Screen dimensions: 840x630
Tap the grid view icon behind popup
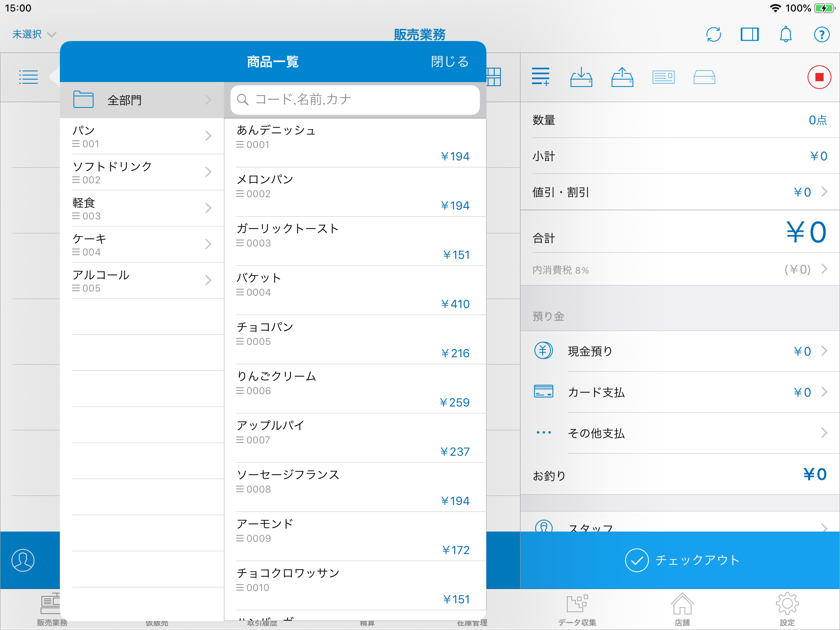494,77
